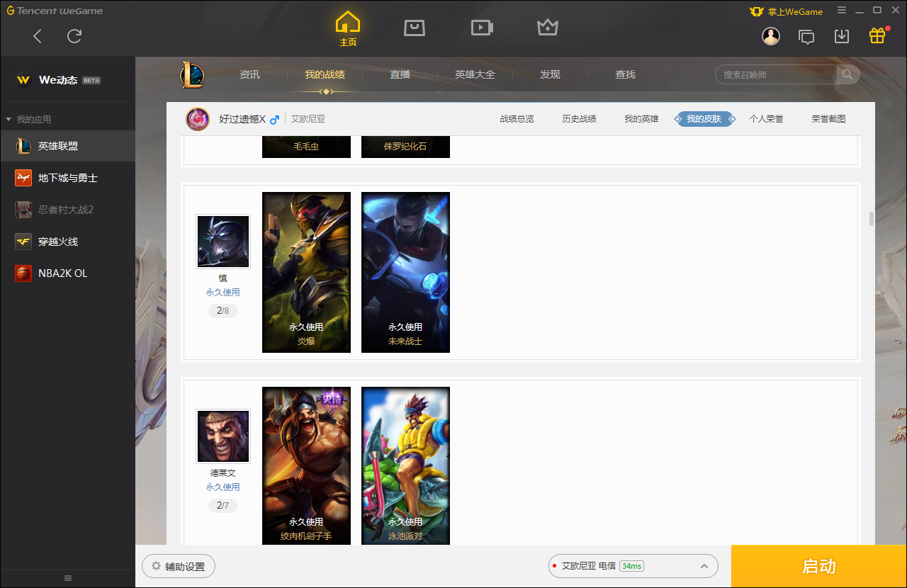Screen dimensions: 907x588
Task: Select 英雄联盟 in sidebar
Action: point(67,146)
